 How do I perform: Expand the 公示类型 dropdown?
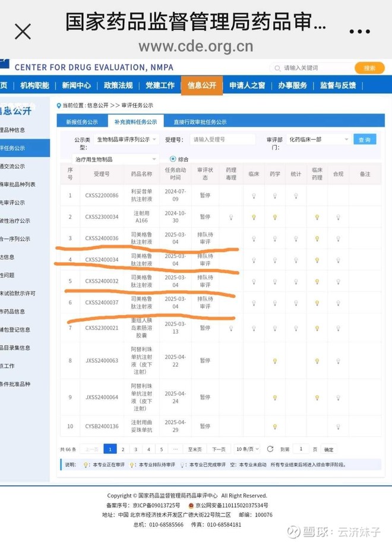click(x=127, y=140)
